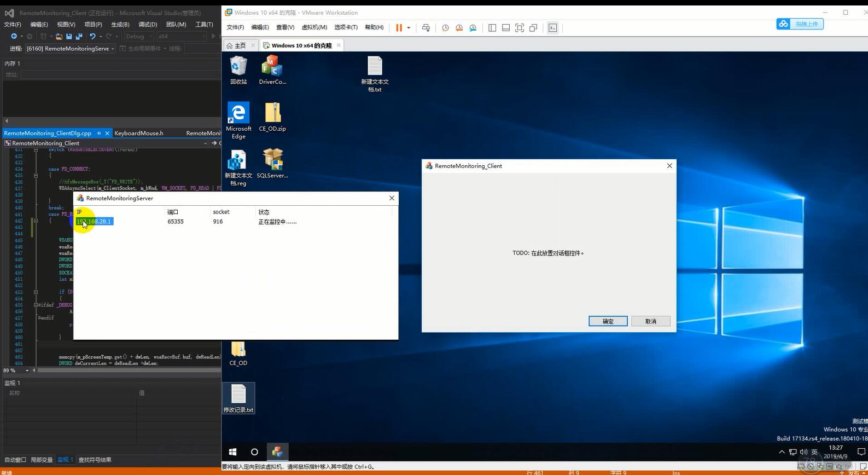Click the console view icon in VMware

(x=553, y=28)
